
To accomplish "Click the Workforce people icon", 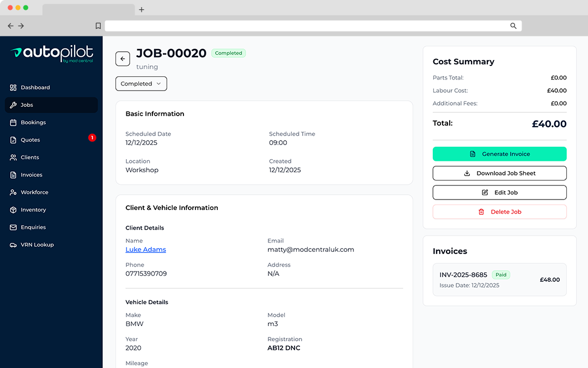I will tap(14, 192).
